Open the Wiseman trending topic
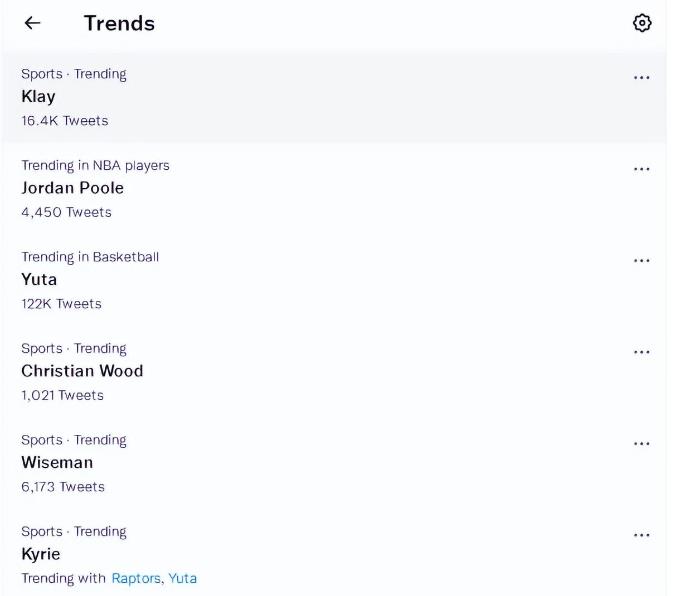This screenshot has height=596, width=674. coord(57,462)
